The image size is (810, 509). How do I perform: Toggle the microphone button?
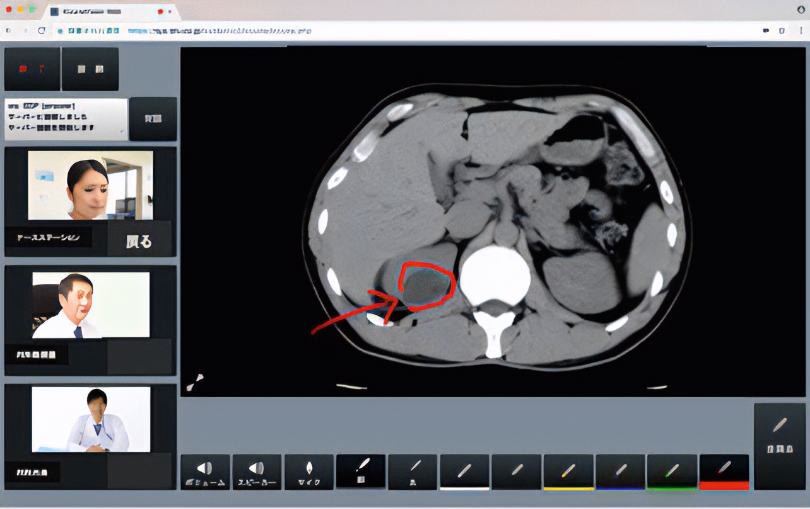coord(309,472)
